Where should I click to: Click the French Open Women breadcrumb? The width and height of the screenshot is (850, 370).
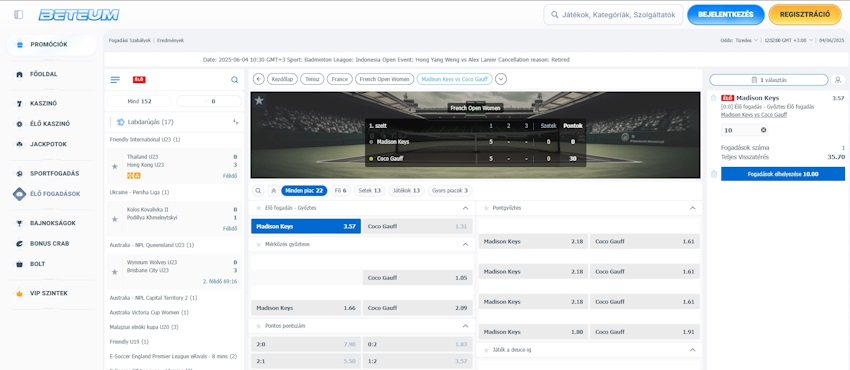pyautogui.click(x=384, y=79)
